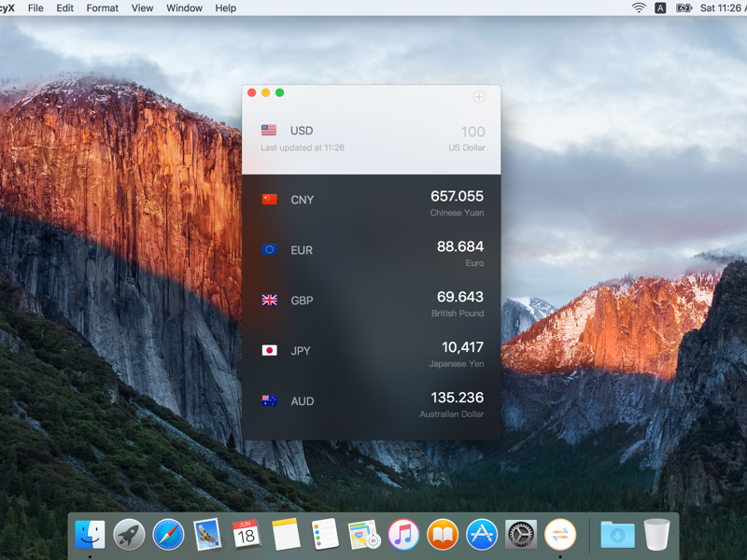
Task: Click the Japanese flag icon
Action: [x=270, y=350]
